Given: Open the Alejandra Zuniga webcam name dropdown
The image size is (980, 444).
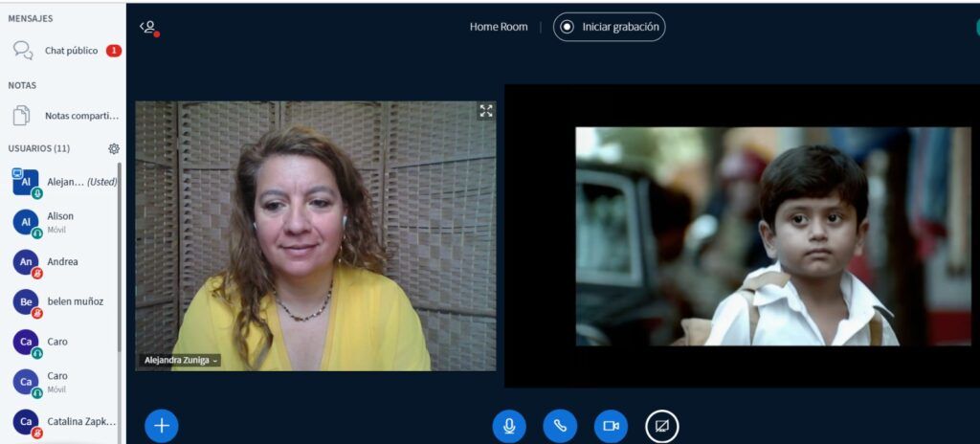Looking at the screenshot, I should [x=180, y=360].
